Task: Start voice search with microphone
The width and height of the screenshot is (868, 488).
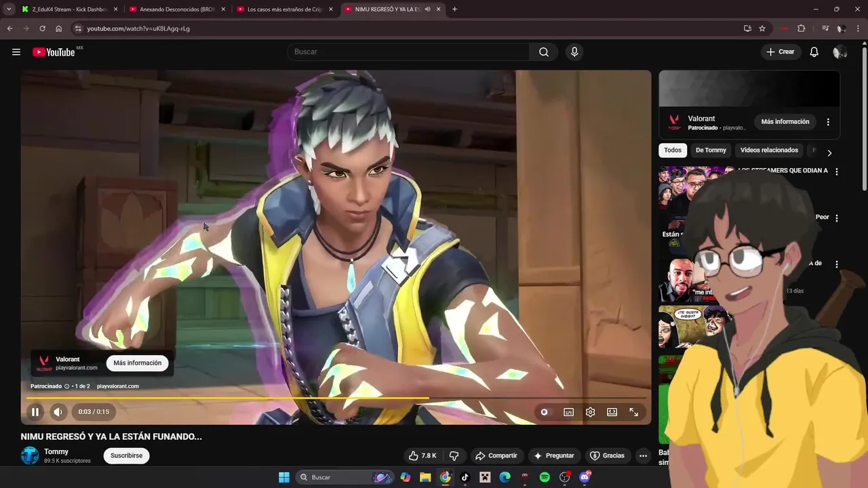Action: 574,52
